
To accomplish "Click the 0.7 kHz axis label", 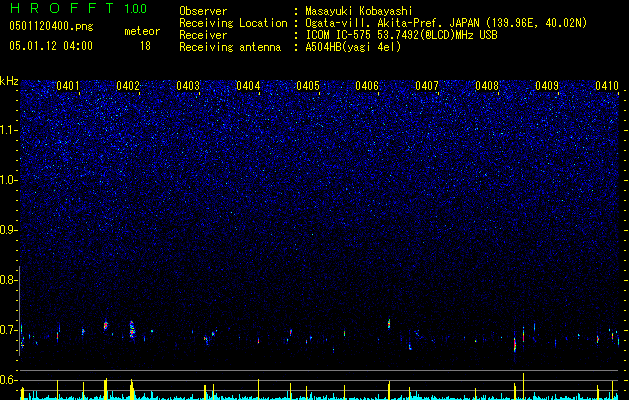I will [8, 330].
